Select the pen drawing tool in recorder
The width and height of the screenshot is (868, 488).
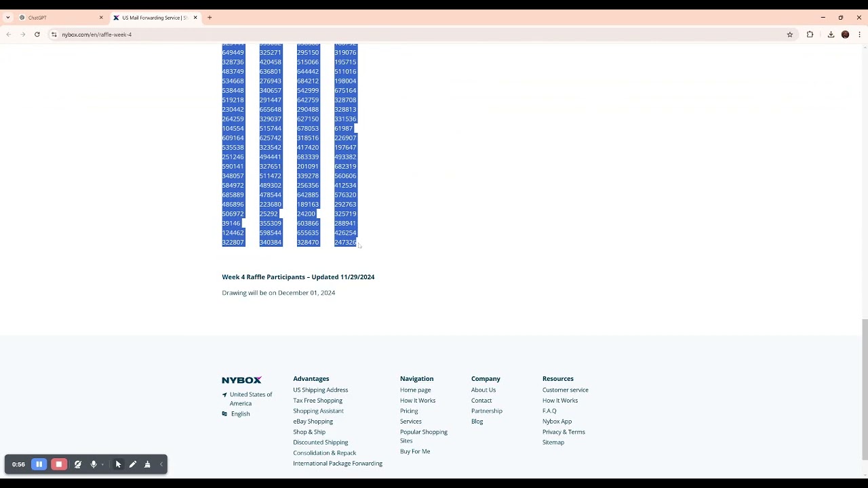click(x=133, y=464)
